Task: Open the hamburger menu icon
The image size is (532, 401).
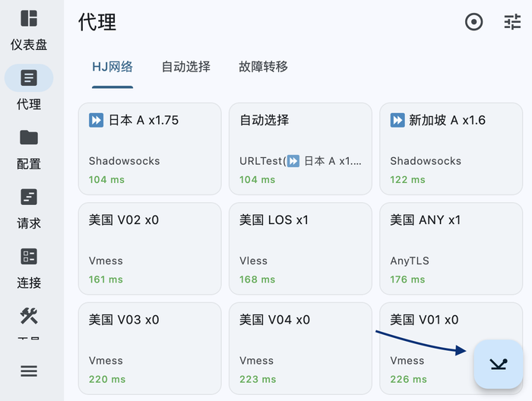Action: tap(29, 371)
